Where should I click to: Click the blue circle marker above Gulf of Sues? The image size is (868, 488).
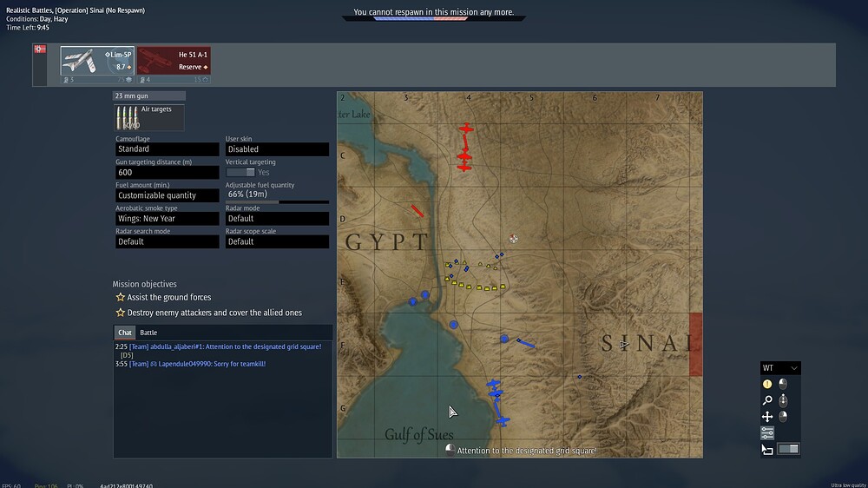click(453, 325)
